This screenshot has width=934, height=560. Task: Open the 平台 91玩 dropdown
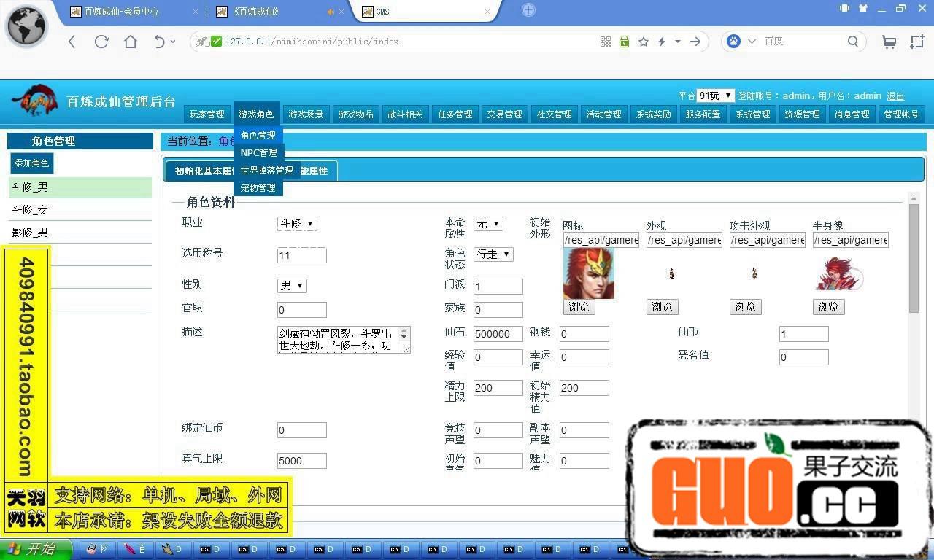(x=715, y=96)
